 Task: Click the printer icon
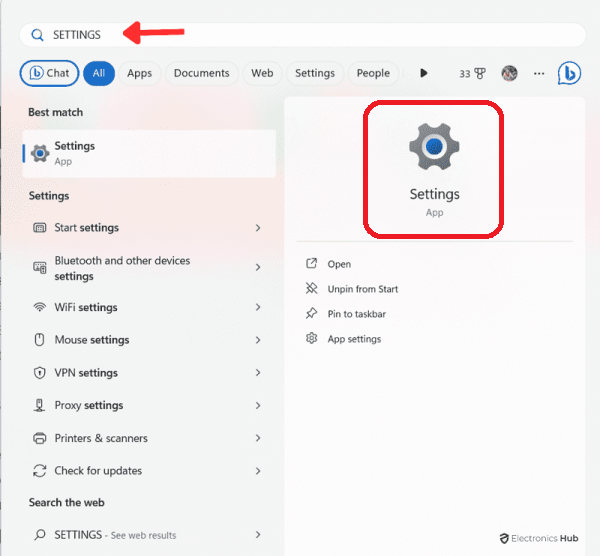(x=40, y=438)
